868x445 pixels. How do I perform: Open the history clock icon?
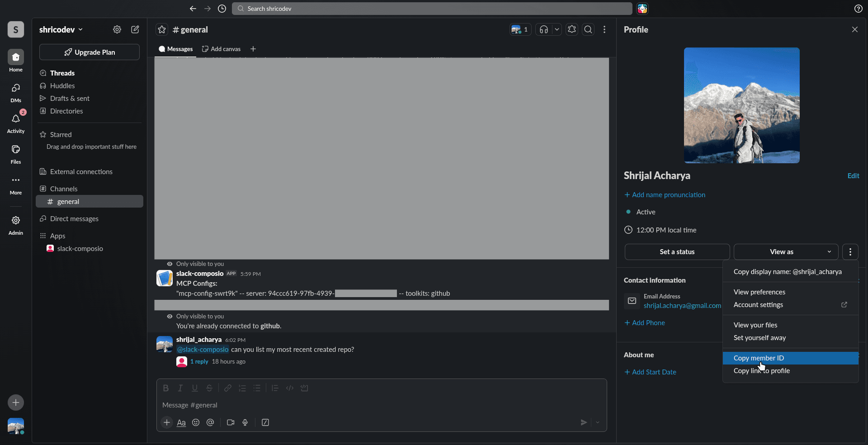[222, 9]
